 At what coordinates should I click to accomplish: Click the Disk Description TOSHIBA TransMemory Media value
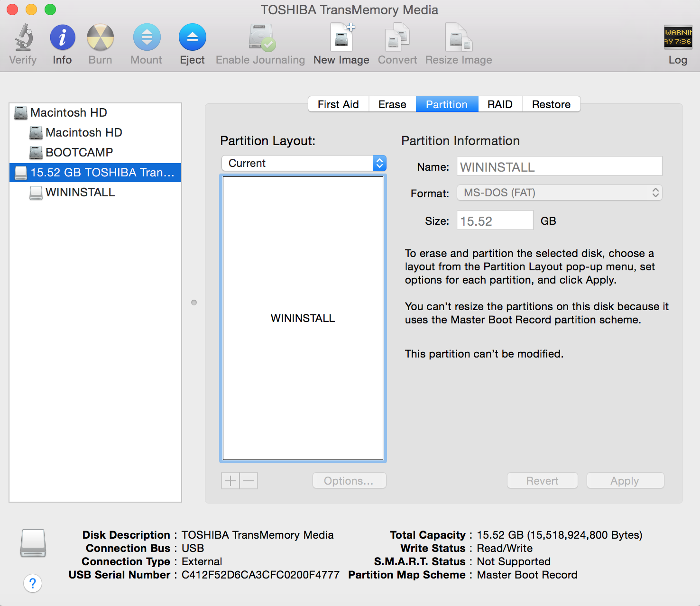258,535
